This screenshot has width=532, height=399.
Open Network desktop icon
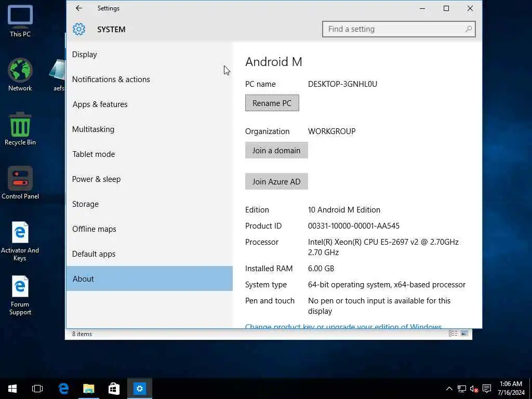point(20,75)
